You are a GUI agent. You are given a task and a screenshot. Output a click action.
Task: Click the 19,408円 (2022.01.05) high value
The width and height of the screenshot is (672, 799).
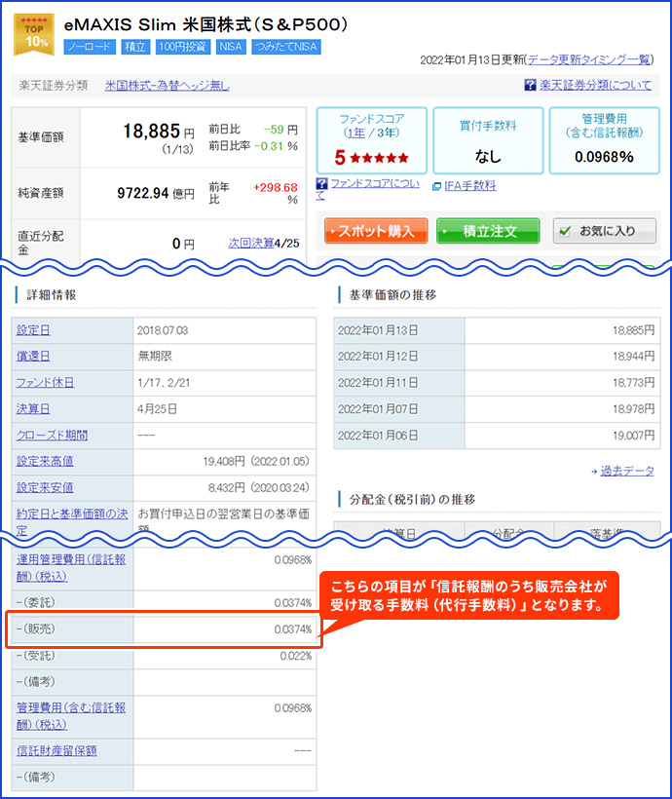[256, 461]
